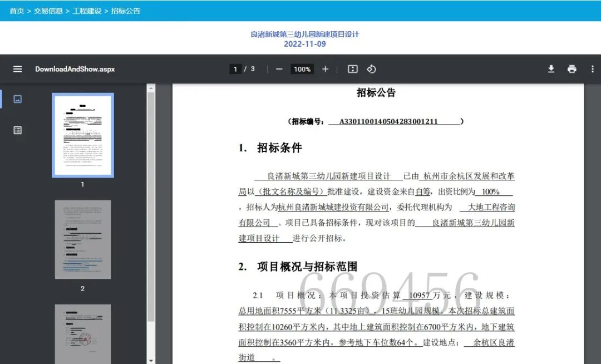This screenshot has height=364, width=601.
Task: Download the PDF file
Action: (551, 69)
